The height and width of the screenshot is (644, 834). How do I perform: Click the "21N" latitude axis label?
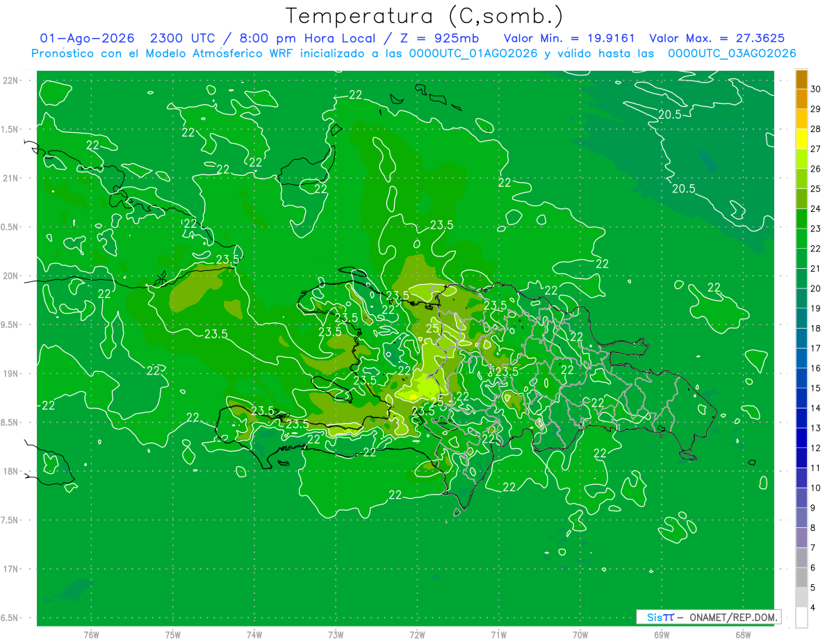[12, 178]
